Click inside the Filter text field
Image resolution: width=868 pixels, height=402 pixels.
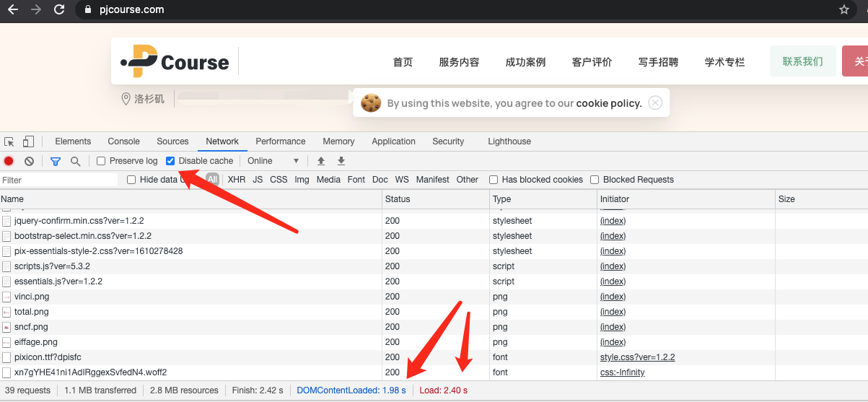59,180
